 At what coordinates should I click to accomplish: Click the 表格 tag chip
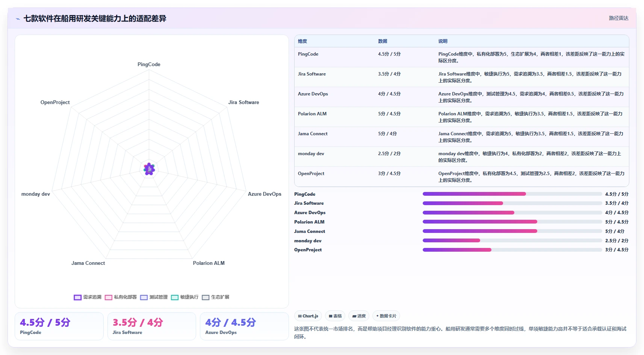pos(335,316)
